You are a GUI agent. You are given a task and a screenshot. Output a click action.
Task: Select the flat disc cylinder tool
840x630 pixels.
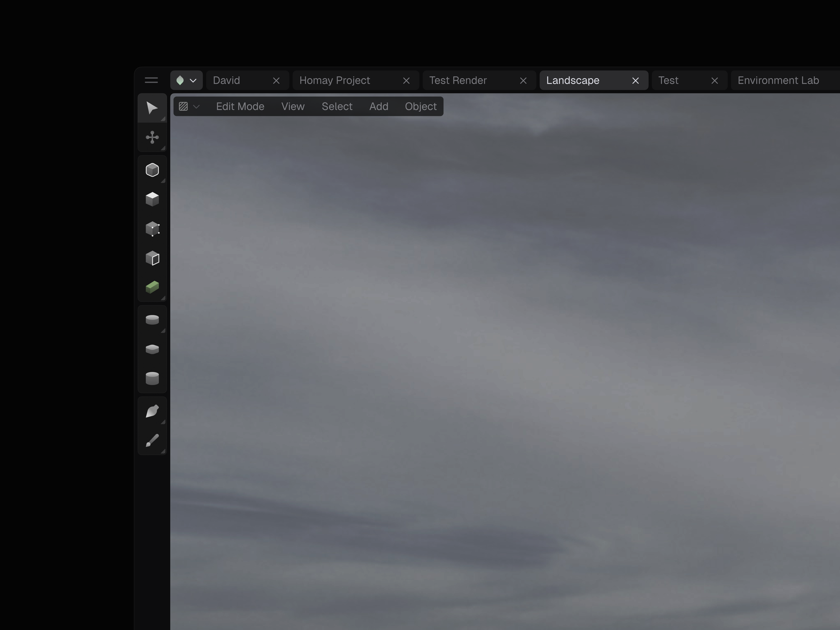152,320
